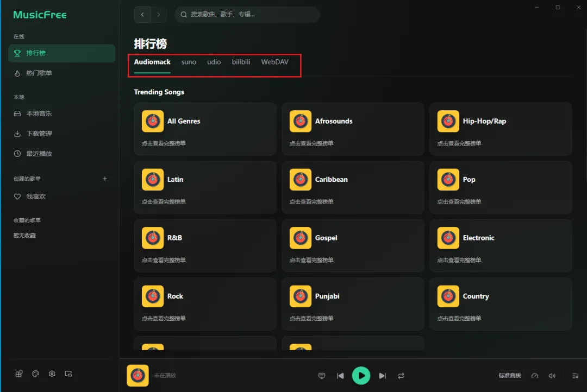Open the Pop chart card

tap(501, 187)
